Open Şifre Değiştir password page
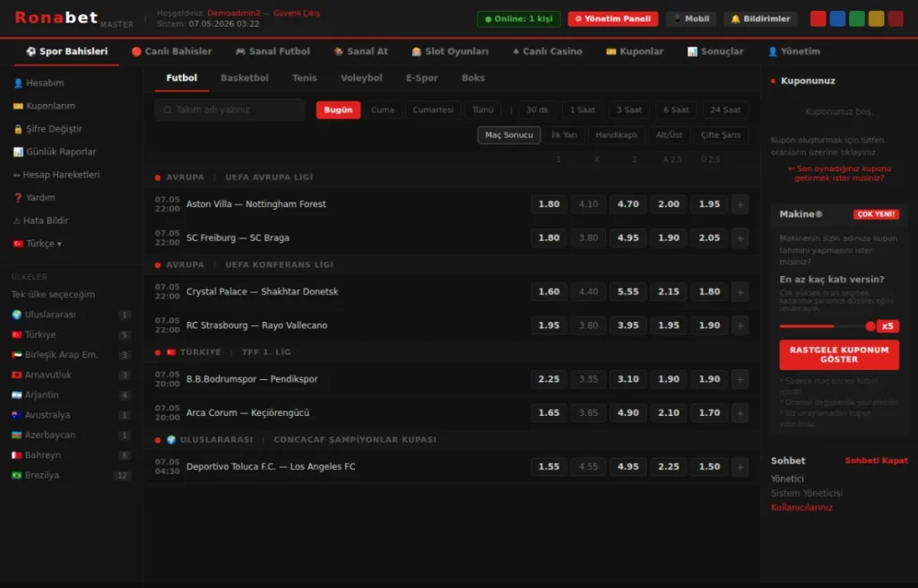Viewport: 918px width, 588px height. point(48,129)
